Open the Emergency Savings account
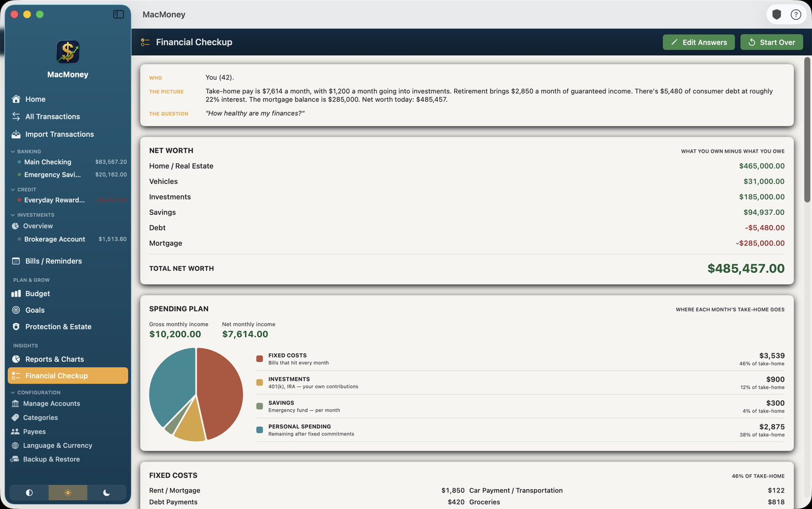The height and width of the screenshot is (509, 812). (x=72, y=175)
